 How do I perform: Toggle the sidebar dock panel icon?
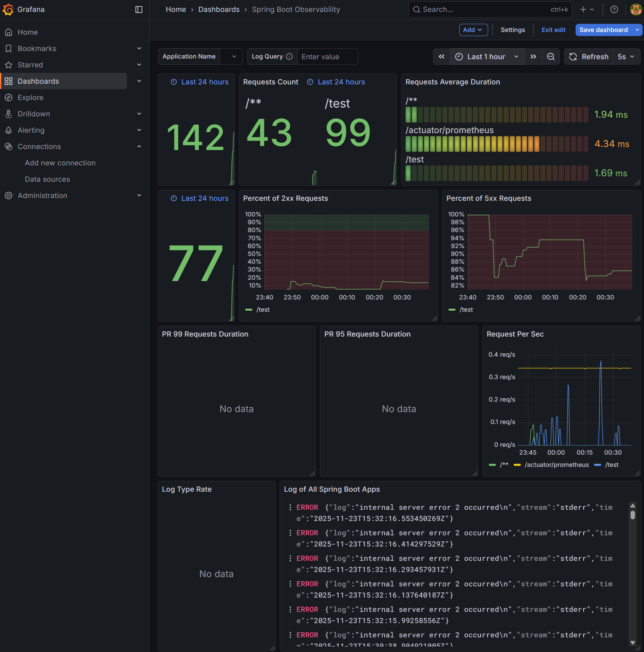point(139,10)
